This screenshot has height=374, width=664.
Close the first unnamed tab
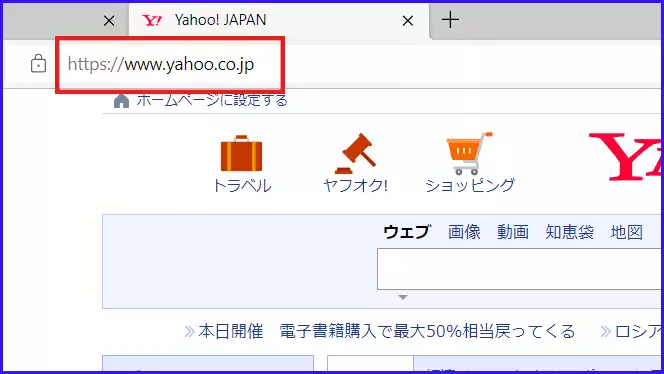click(x=109, y=20)
